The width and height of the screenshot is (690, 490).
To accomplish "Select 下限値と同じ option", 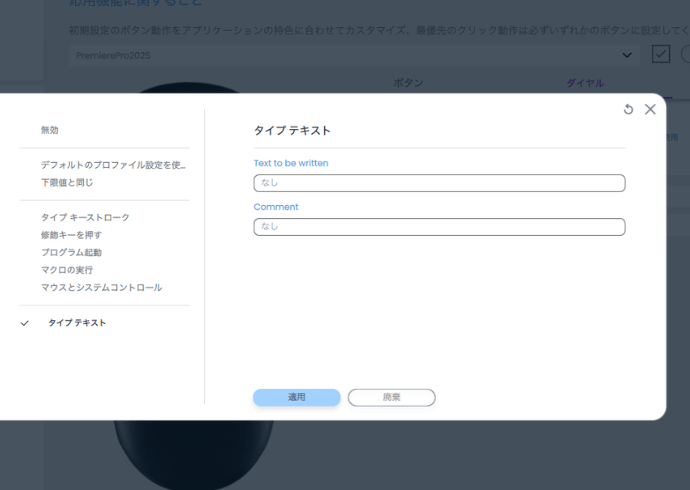I will point(67,183).
